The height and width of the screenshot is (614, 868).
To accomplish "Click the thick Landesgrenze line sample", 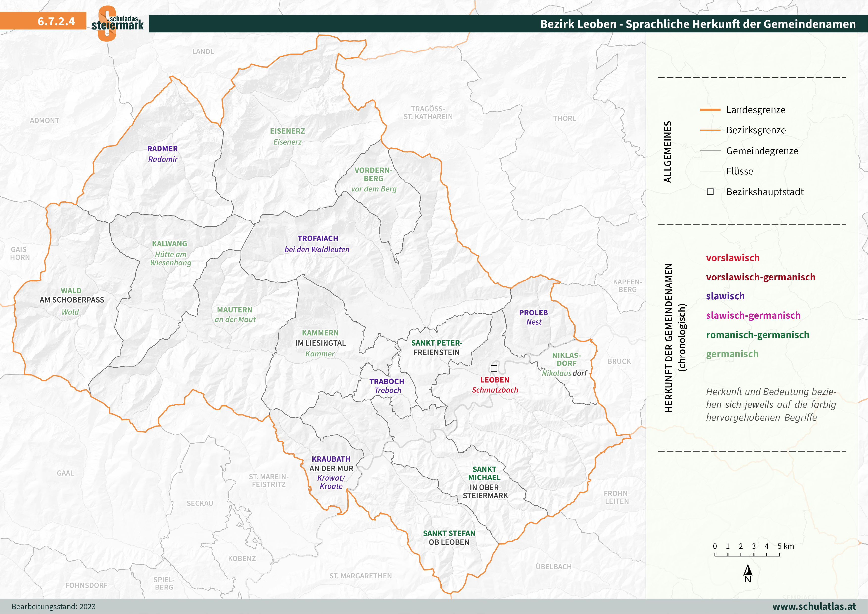I will [710, 110].
